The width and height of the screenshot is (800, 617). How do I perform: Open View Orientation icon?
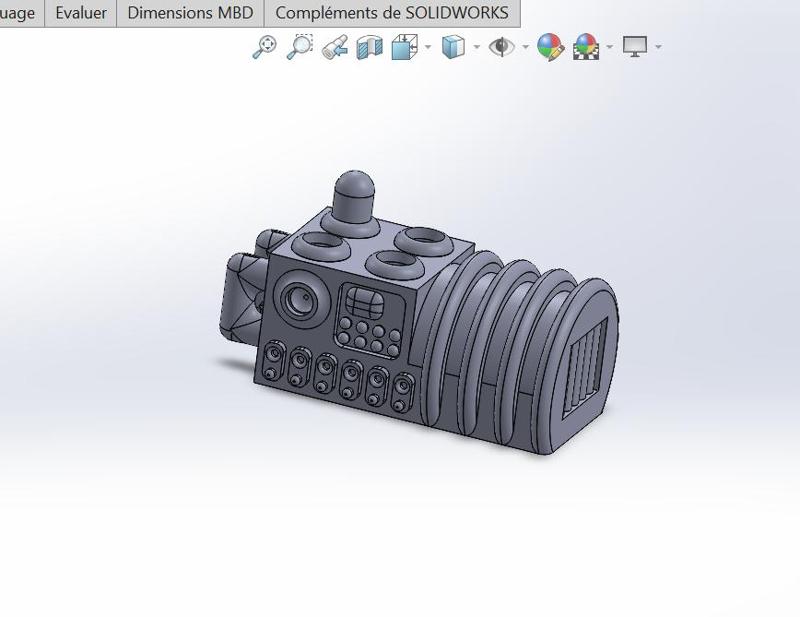pyautogui.click(x=405, y=47)
